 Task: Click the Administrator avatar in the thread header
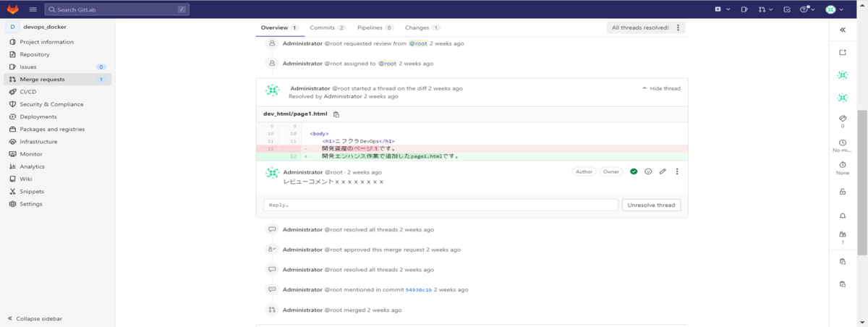(273, 90)
